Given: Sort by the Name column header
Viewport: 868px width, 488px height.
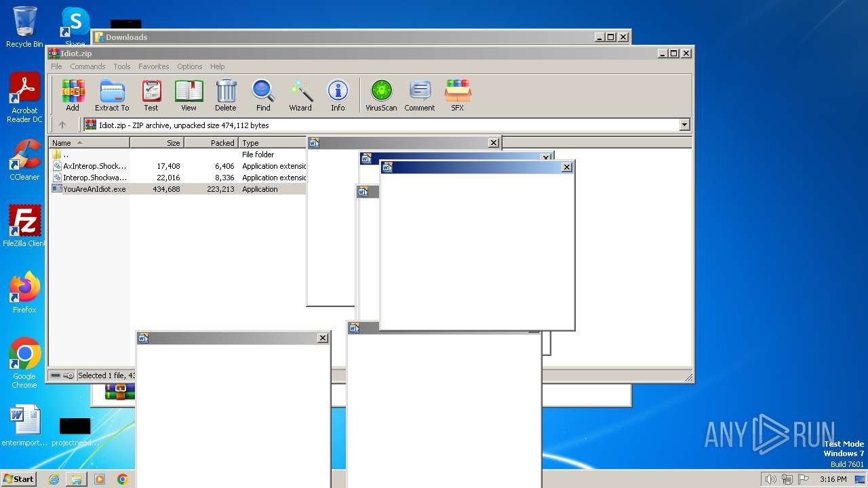Looking at the screenshot, I should coord(89,143).
